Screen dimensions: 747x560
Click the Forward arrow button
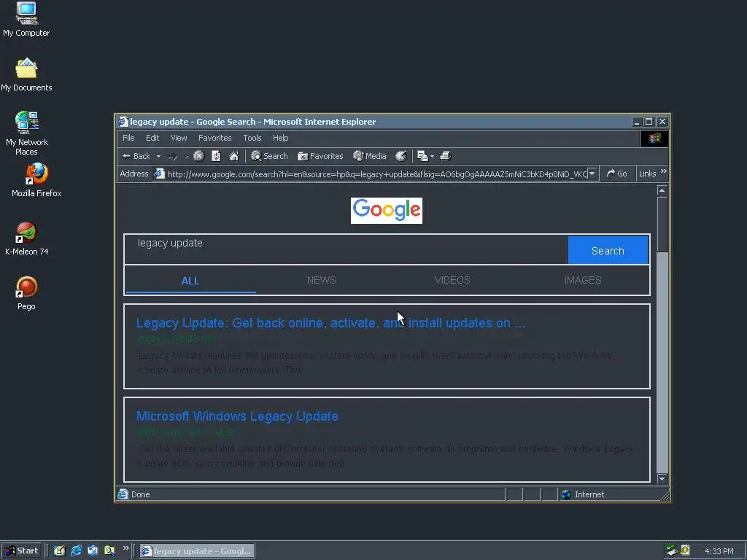click(173, 156)
